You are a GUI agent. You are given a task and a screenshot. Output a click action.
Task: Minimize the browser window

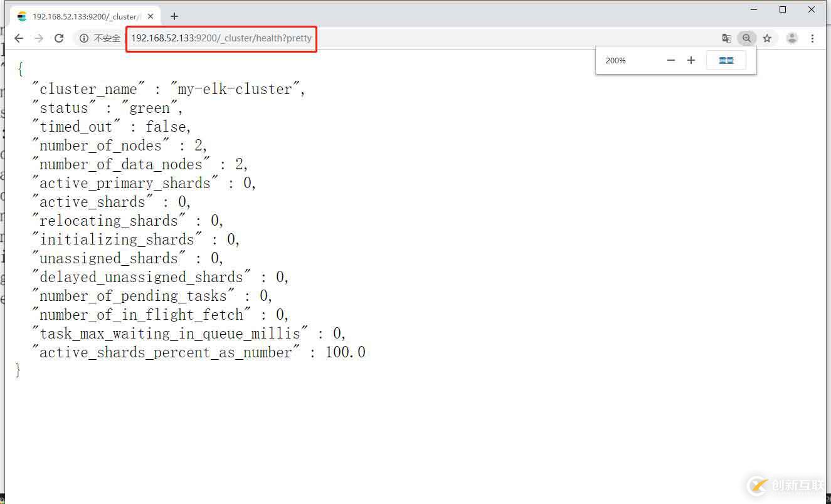coord(754,9)
